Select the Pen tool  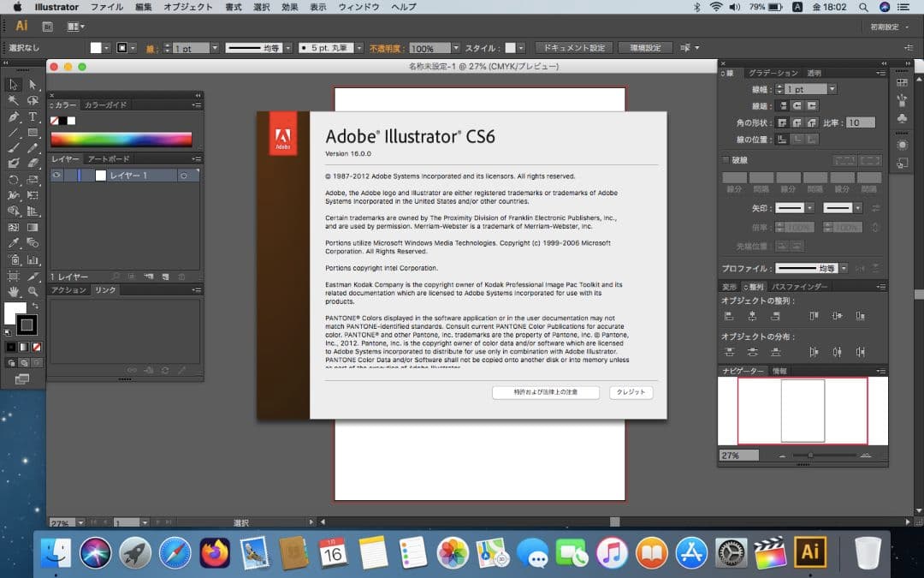[x=14, y=116]
